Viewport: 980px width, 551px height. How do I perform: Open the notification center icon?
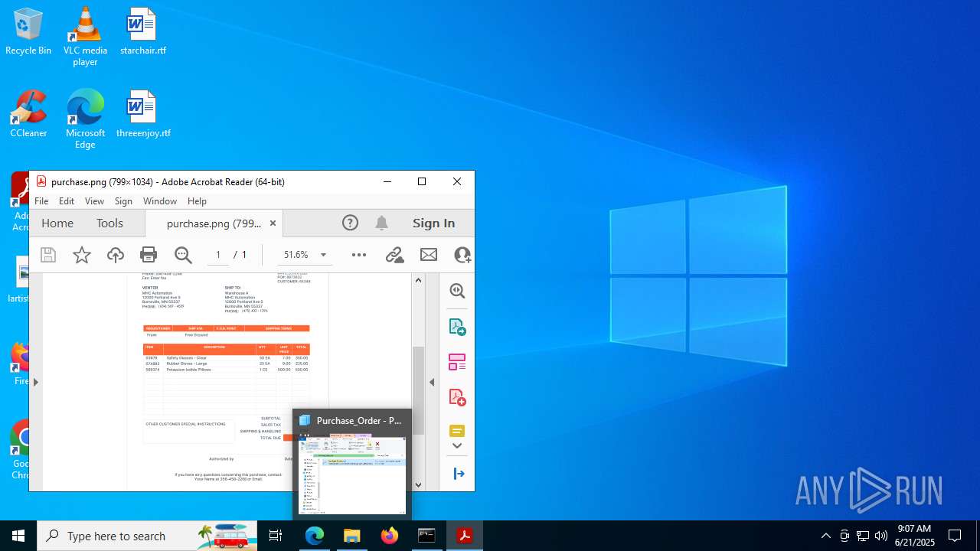(955, 536)
